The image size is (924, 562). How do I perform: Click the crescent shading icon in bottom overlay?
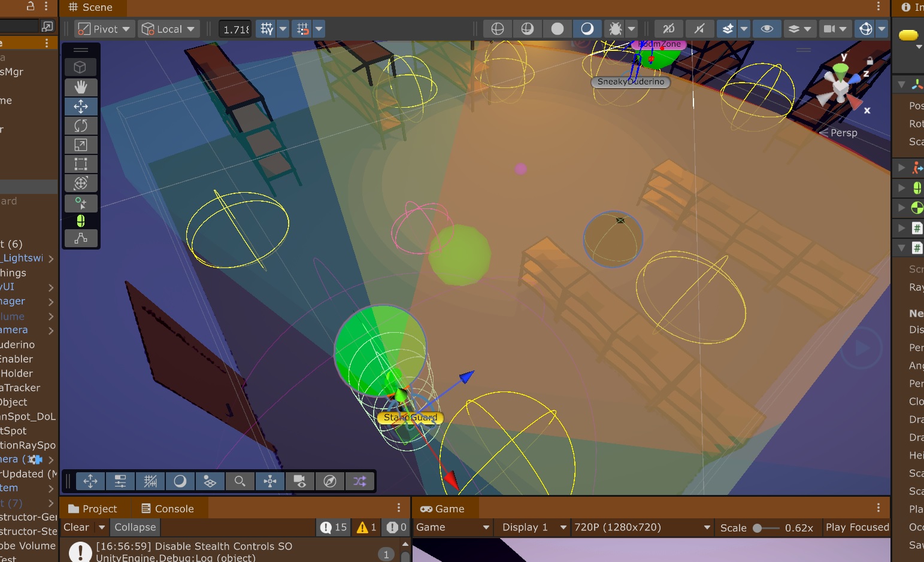[180, 481]
